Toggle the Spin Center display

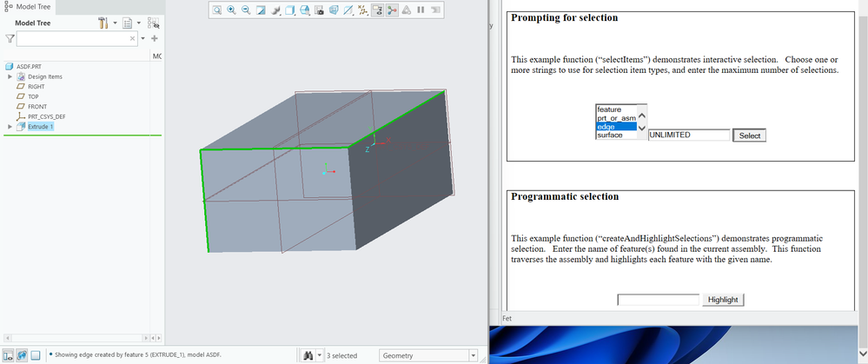pyautogui.click(x=393, y=10)
